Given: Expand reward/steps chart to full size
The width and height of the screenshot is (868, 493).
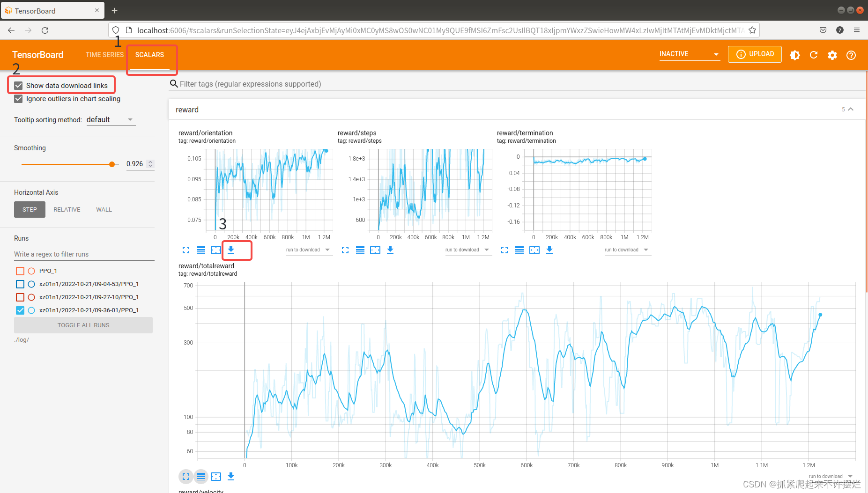Looking at the screenshot, I should [x=345, y=250].
